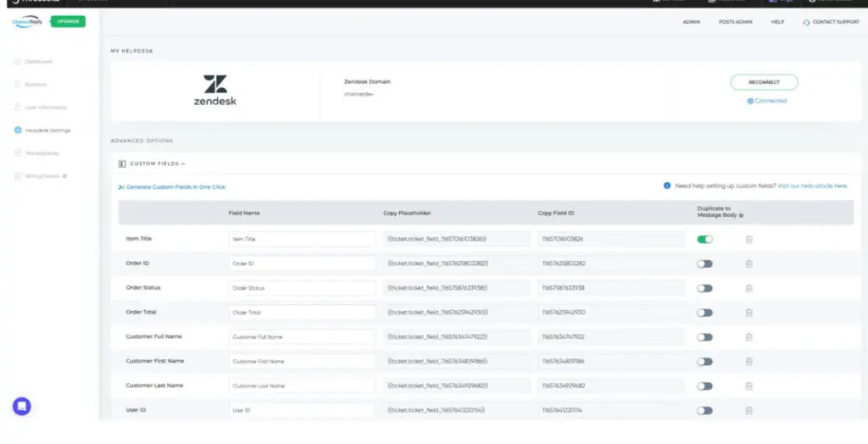Turn off Duplicate to Message Body for Item Title
The height and width of the screenshot is (444, 868).
(x=704, y=240)
